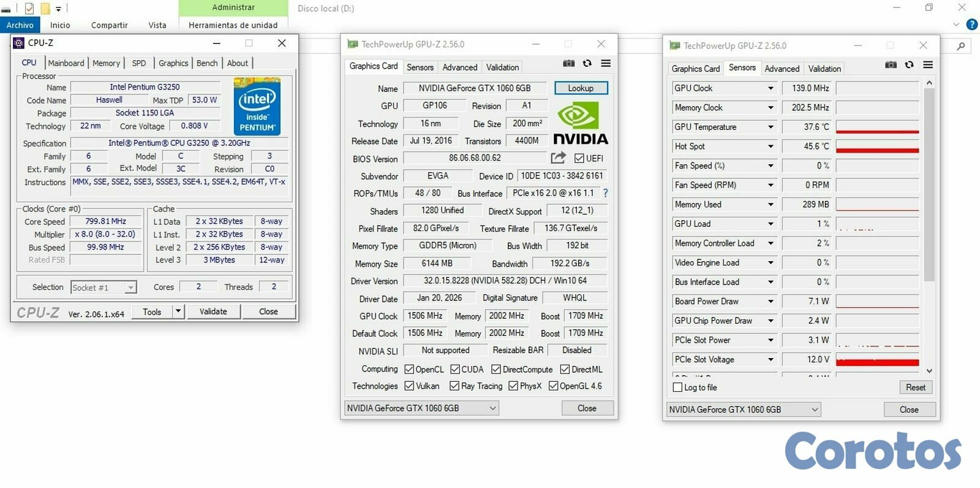Image resolution: width=980 pixels, height=488 pixels.
Task: Open the Advanced tab in GPU-Z Graphics Card window
Action: tap(459, 67)
